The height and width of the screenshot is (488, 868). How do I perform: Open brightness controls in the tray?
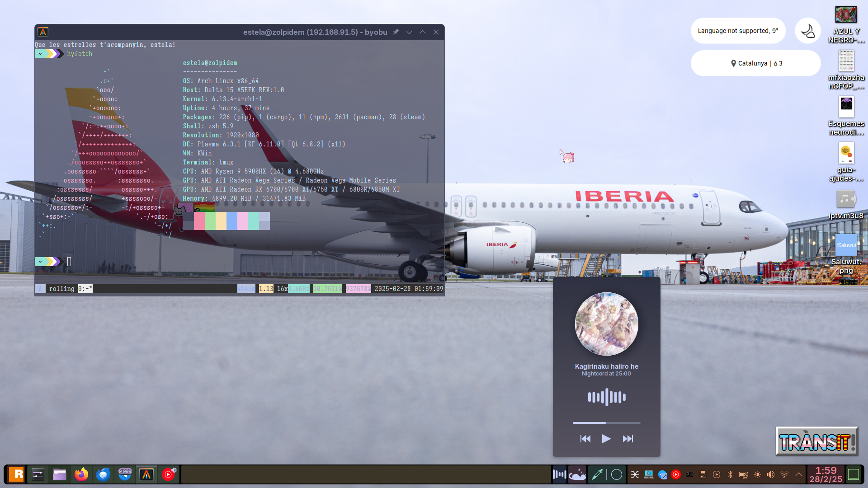tap(757, 474)
